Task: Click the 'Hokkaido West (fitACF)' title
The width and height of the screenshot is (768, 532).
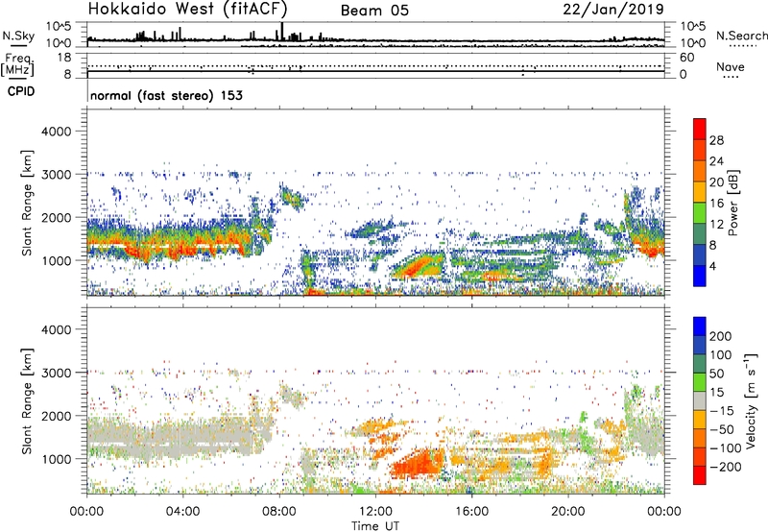Action: [187, 9]
